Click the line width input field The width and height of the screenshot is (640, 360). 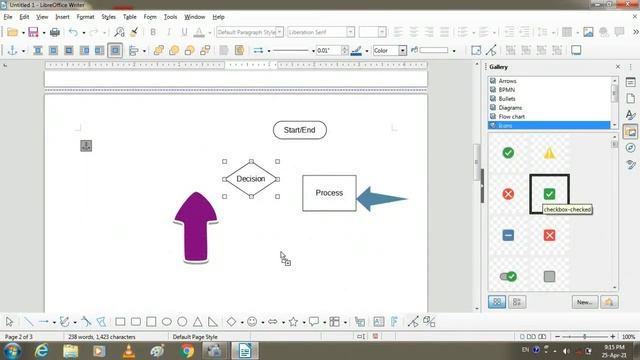click(329, 50)
